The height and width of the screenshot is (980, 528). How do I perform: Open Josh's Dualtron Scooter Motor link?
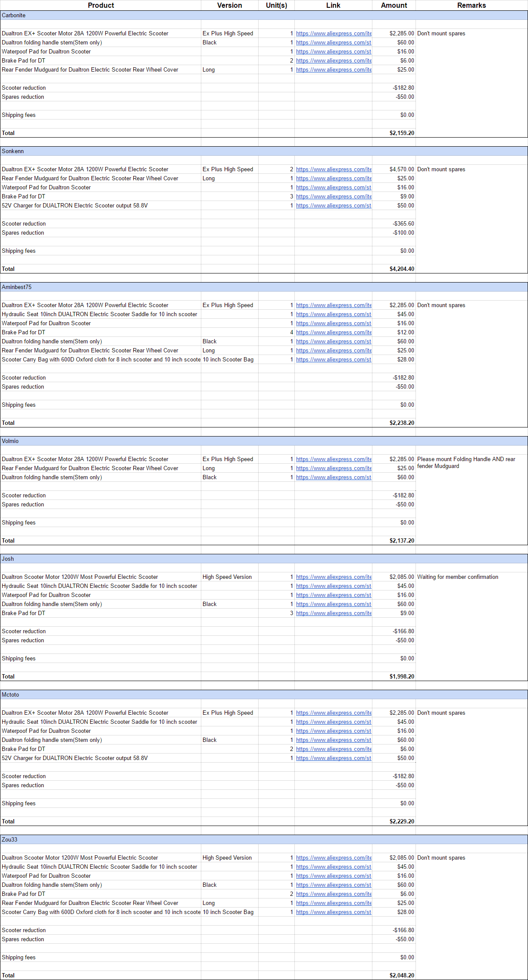[334, 577]
